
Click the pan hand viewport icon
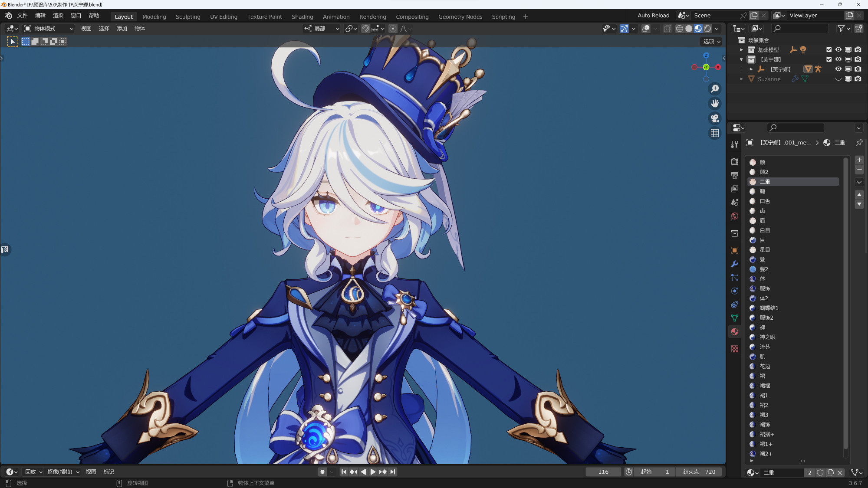point(714,104)
